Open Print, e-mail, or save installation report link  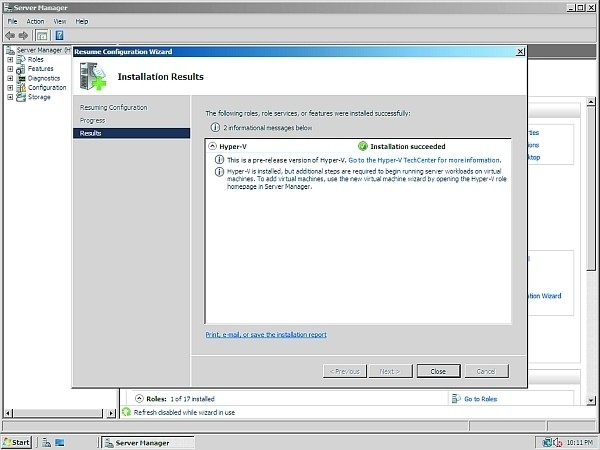(x=266, y=334)
